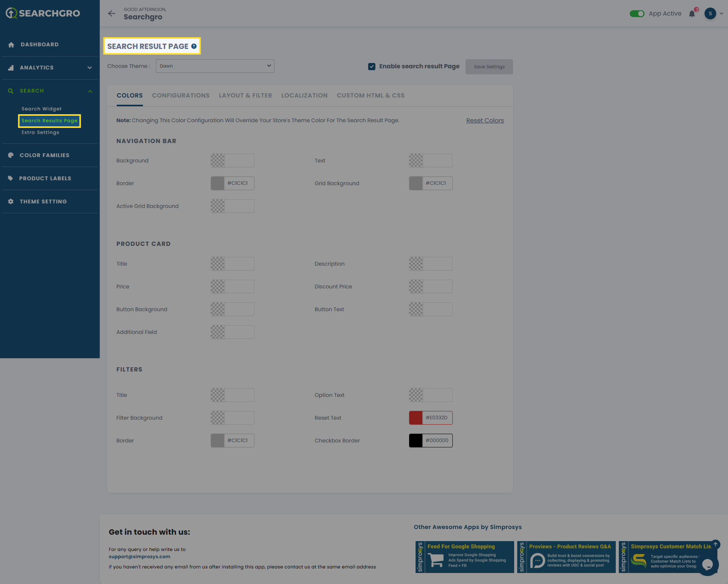Click the scroll-to-top arrow button

click(715, 545)
